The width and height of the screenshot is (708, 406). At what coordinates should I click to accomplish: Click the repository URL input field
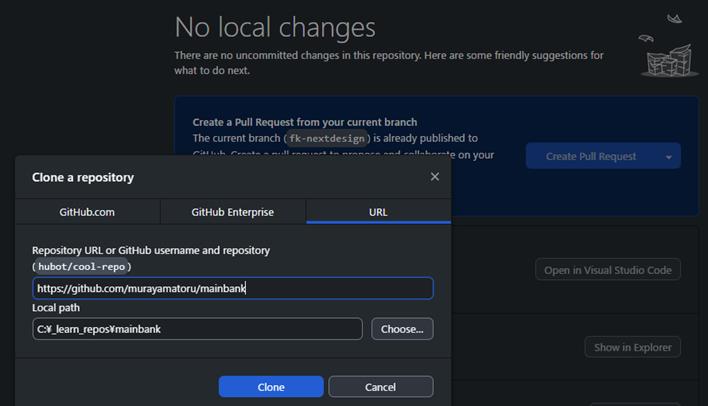pos(233,288)
